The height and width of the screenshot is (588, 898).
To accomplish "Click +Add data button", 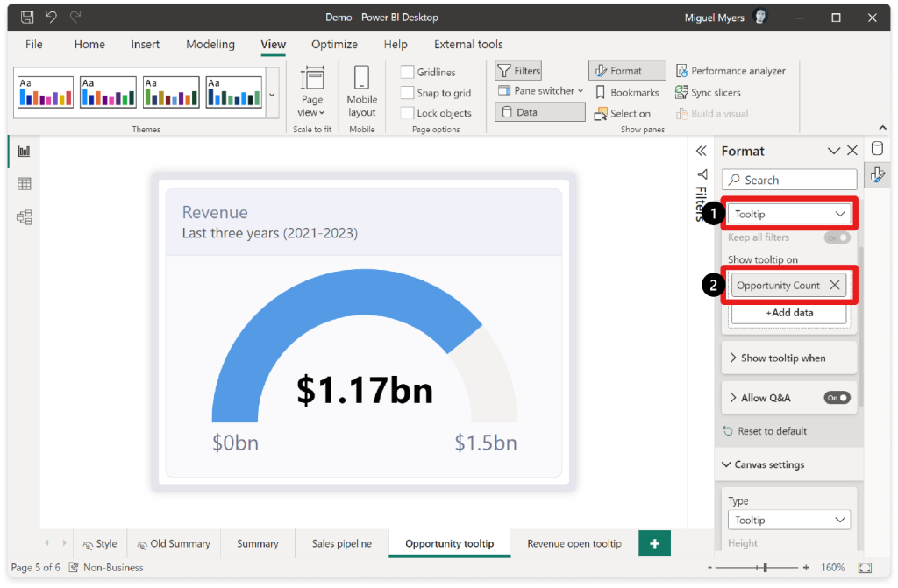I will tap(789, 313).
